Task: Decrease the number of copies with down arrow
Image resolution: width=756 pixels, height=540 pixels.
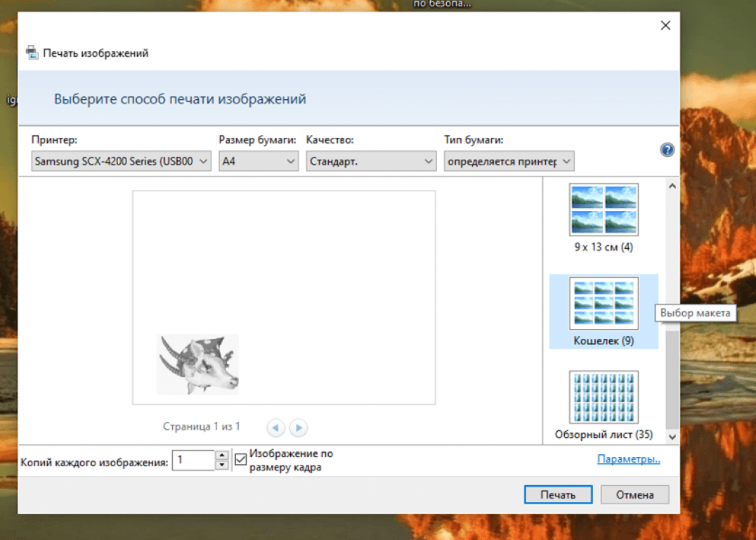Action: [x=222, y=465]
